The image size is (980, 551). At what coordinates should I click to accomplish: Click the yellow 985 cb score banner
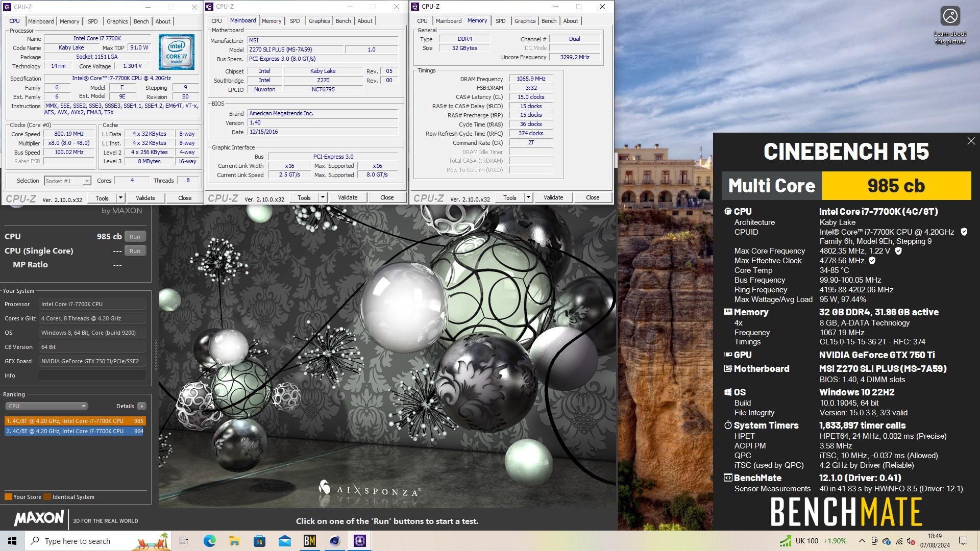pyautogui.click(x=896, y=186)
